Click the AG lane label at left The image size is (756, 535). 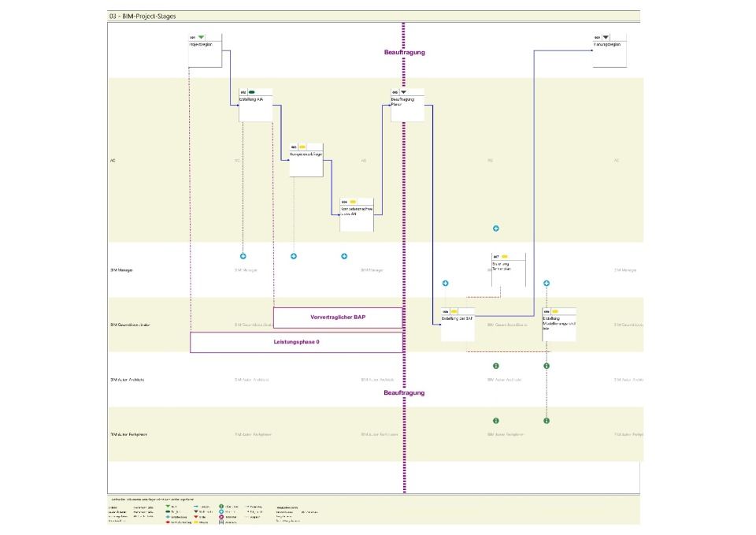click(x=113, y=161)
